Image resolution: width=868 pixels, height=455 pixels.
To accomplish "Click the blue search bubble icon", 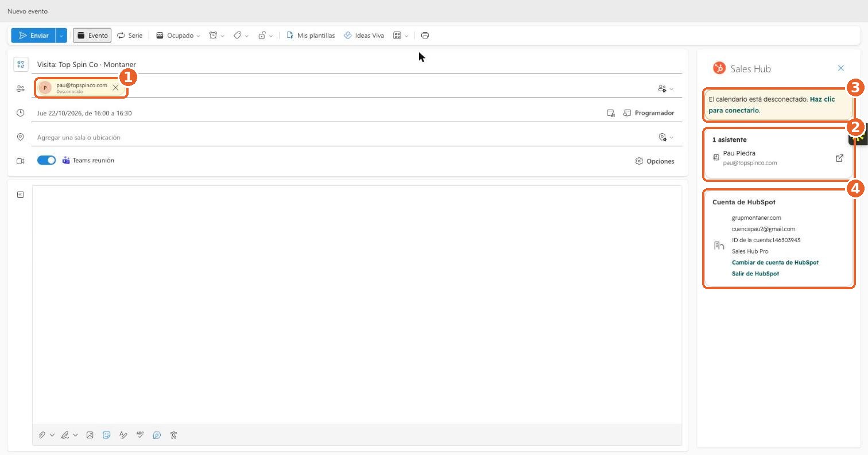I will 157,435.
